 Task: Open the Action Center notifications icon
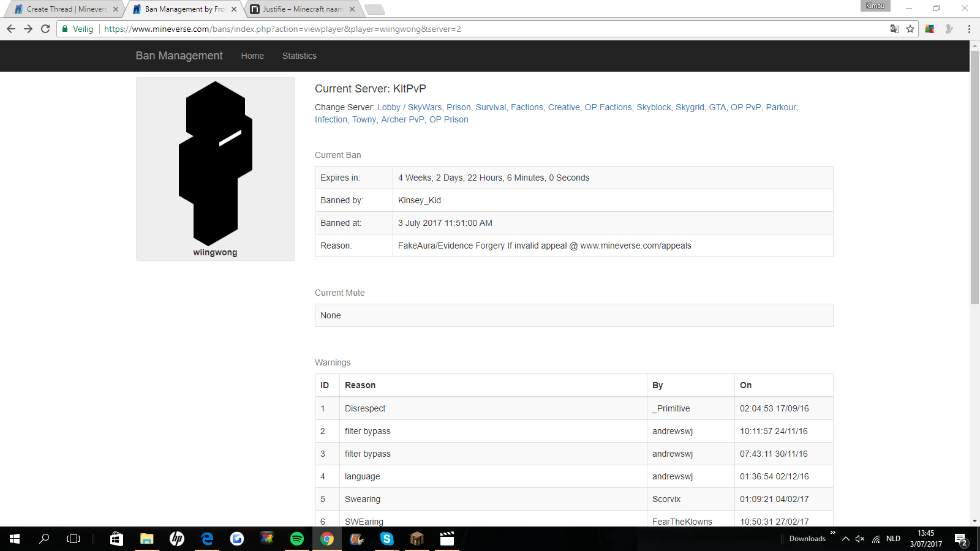pyautogui.click(x=961, y=539)
